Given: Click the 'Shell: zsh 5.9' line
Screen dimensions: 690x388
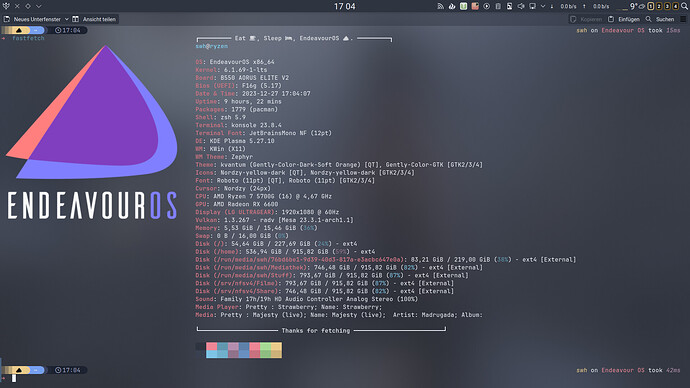Looking at the screenshot, I should tap(220, 117).
